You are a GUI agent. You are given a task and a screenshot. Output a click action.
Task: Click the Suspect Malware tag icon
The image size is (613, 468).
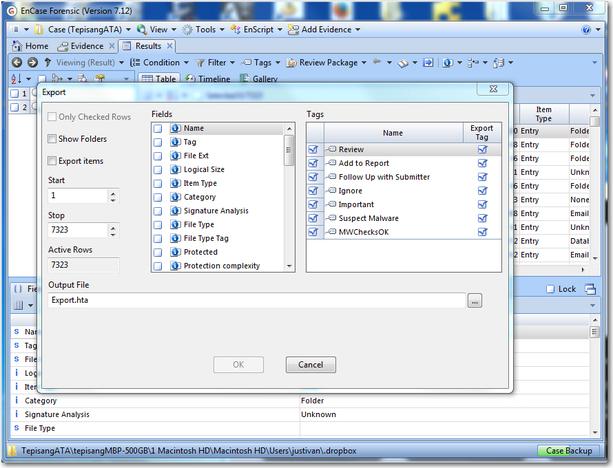(x=332, y=218)
